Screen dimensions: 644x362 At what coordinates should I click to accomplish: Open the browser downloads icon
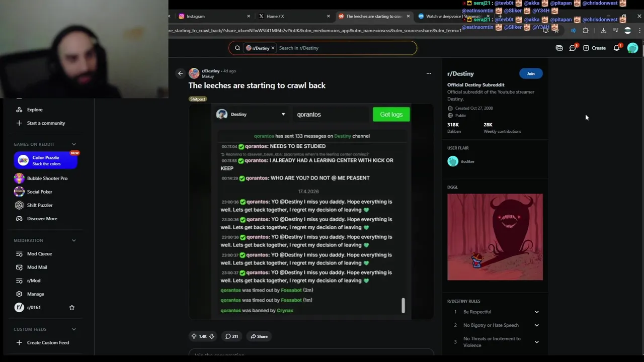(x=603, y=31)
